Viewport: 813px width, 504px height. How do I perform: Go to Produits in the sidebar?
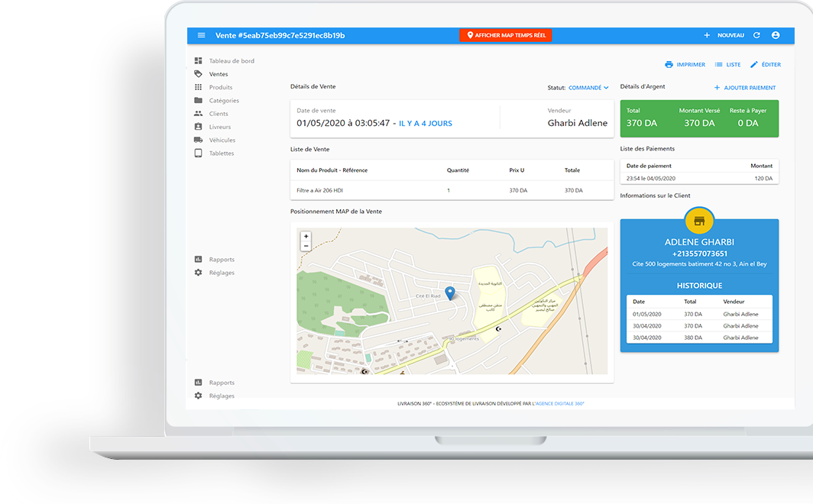(221, 88)
